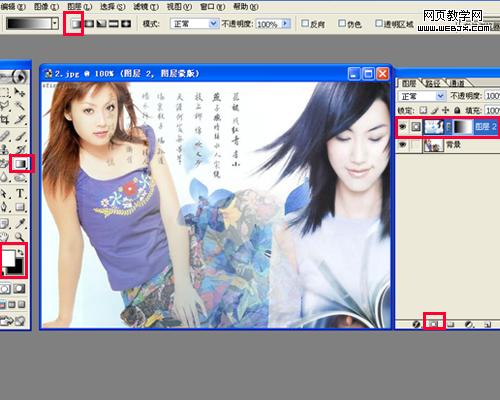The width and height of the screenshot is (500, 400).
Task: Select the diamond gradient style button
Action: pos(126,24)
